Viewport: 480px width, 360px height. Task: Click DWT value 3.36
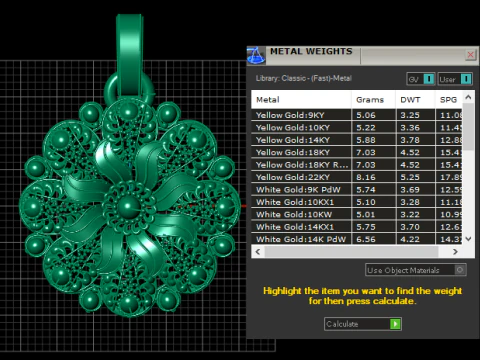pos(410,127)
